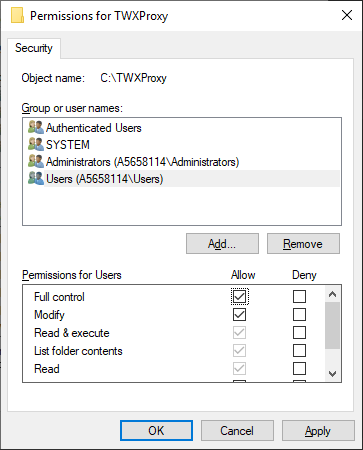The image size is (363, 450).
Task: Check Deny for Read permission
Action: (299, 369)
